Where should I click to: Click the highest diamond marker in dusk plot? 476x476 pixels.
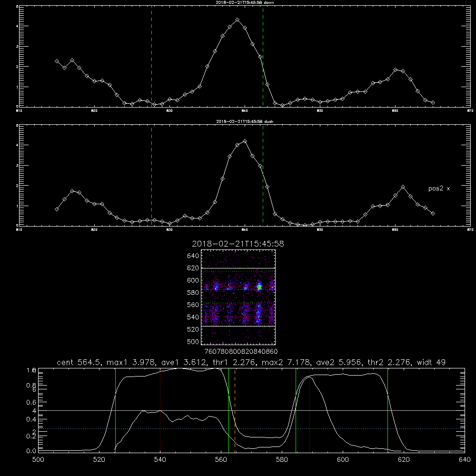coord(245,141)
